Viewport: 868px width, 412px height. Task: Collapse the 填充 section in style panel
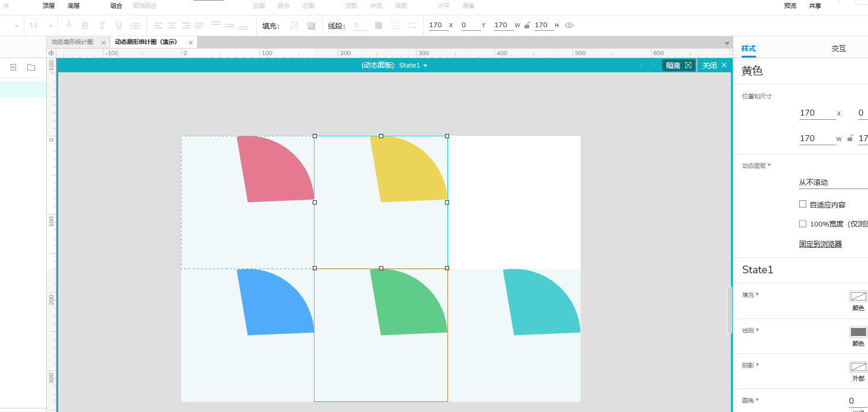pyautogui.click(x=751, y=295)
